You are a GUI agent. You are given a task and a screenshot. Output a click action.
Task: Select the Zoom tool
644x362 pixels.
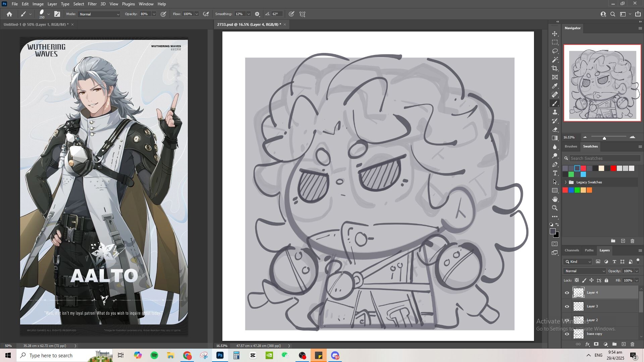click(x=555, y=208)
